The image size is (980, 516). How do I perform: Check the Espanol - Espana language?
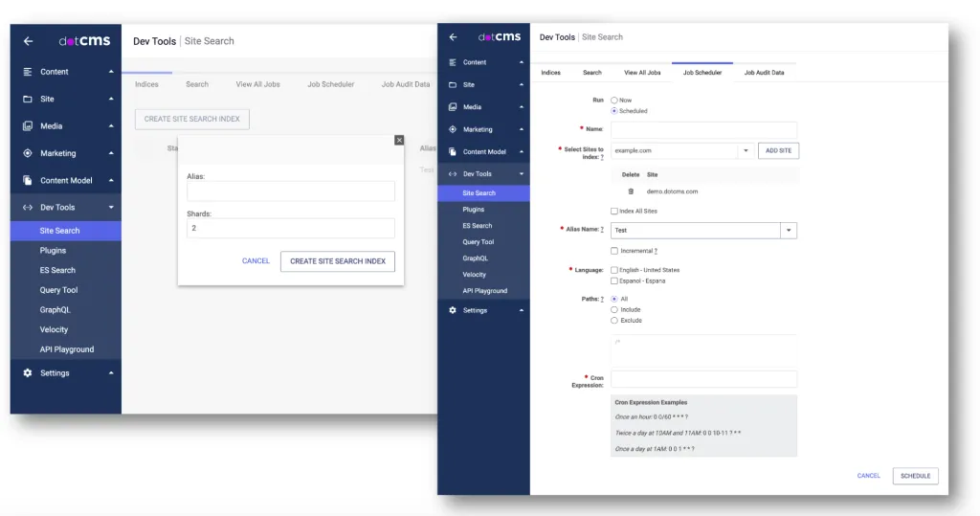[614, 280]
